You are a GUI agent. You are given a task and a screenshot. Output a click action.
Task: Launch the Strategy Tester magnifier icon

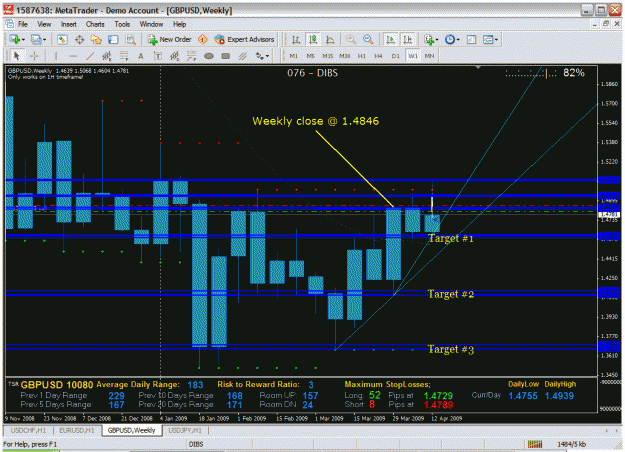coord(130,39)
